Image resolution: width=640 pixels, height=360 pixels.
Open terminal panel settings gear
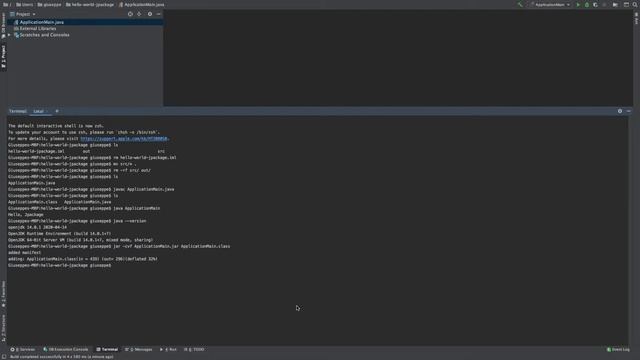point(620,111)
